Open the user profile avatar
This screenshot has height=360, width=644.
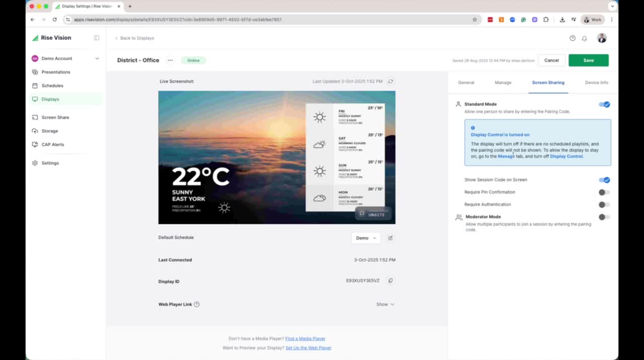602,38
